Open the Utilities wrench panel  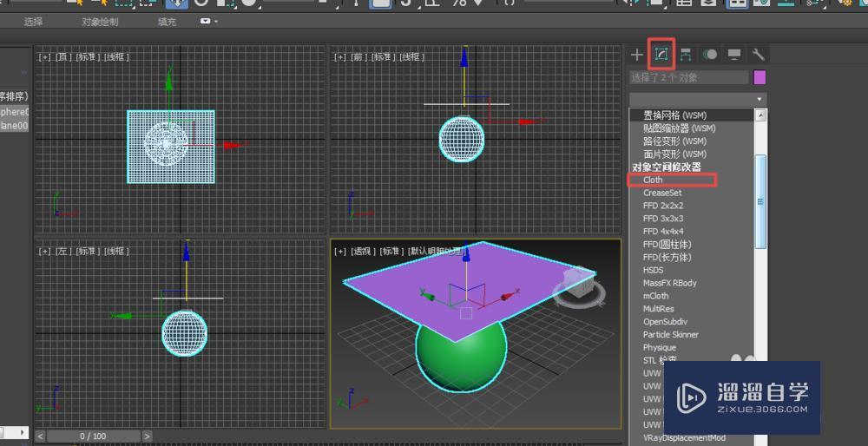tap(758, 55)
